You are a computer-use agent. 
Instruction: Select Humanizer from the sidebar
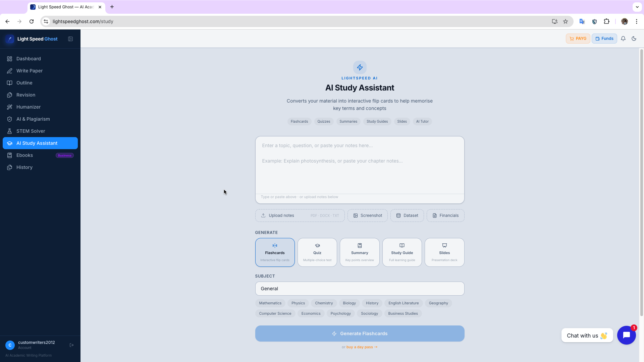40,107
